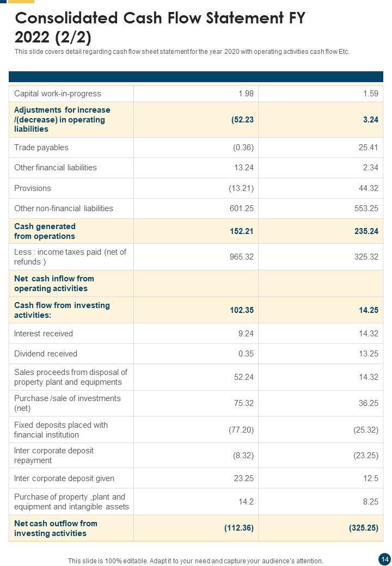392x566 pixels.
Task: Select Net cash inflow from operating activities
Action: point(54,284)
